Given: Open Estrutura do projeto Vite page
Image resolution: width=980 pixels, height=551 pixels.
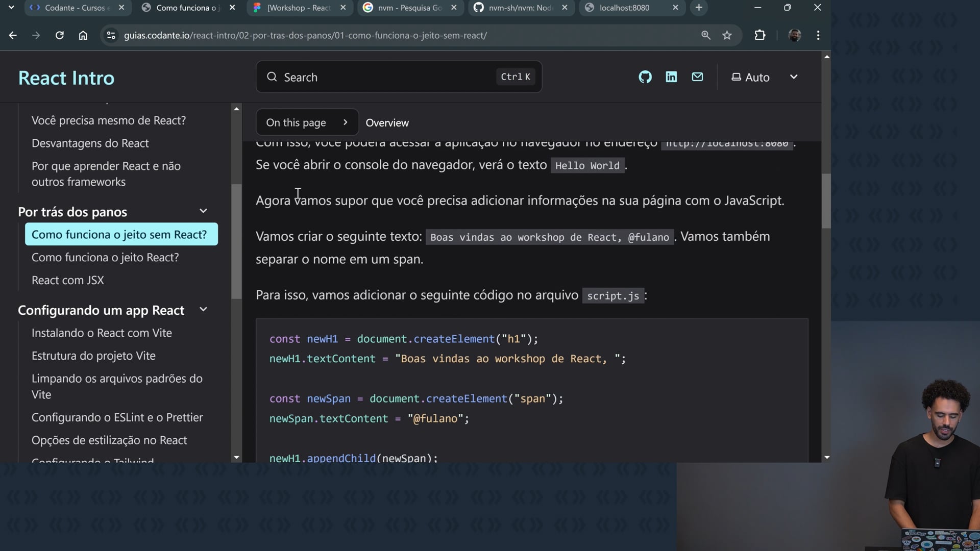Looking at the screenshot, I should pos(93,356).
